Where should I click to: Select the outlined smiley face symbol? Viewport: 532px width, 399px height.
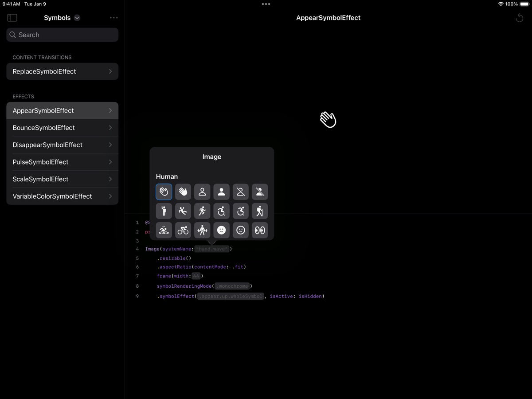click(241, 230)
